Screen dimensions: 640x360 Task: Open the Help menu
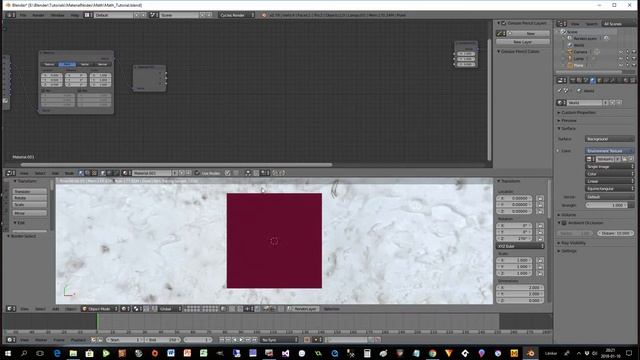[x=75, y=15]
